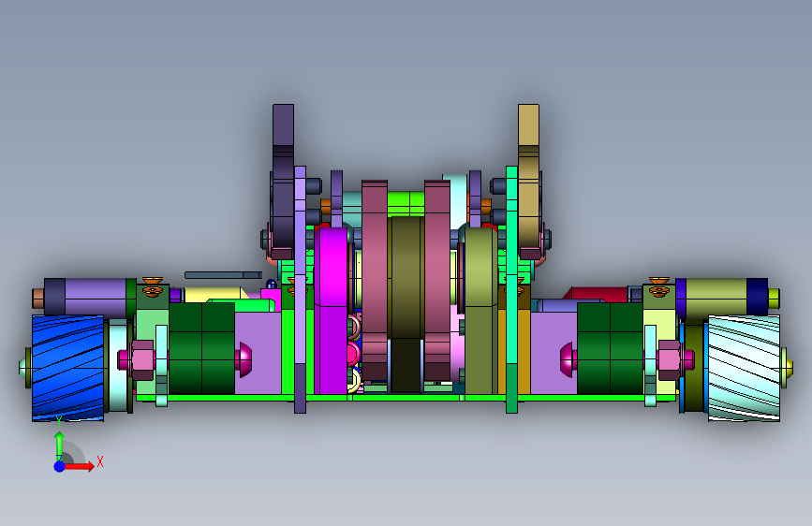Screen dimensions: 812x526
Task: Pick the dark green block on left side
Action: coord(202,348)
